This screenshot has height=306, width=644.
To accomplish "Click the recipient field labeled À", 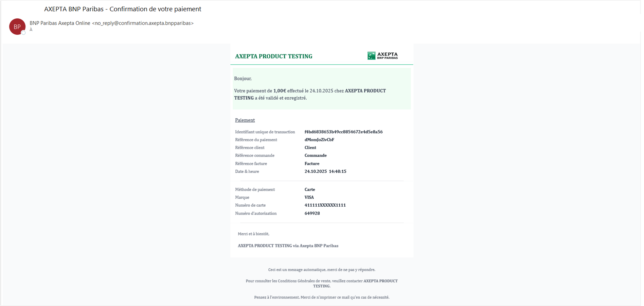I will point(31,30).
